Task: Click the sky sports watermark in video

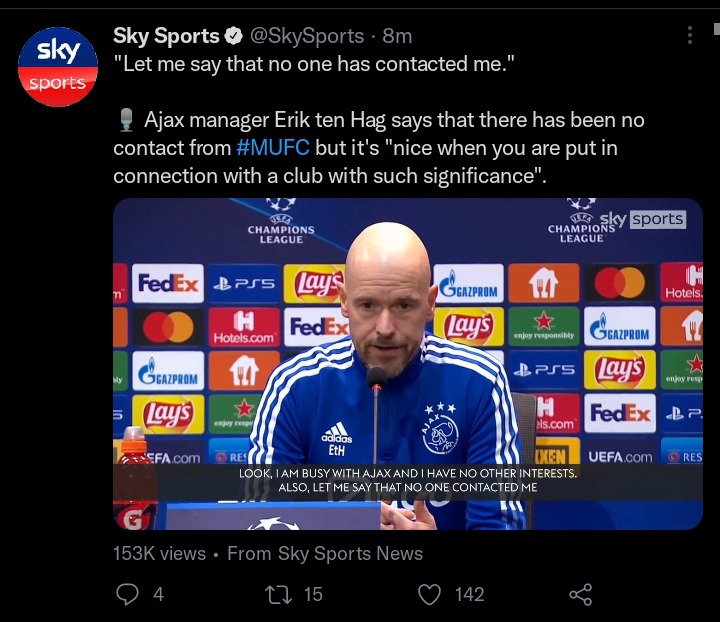Action: pos(643,219)
